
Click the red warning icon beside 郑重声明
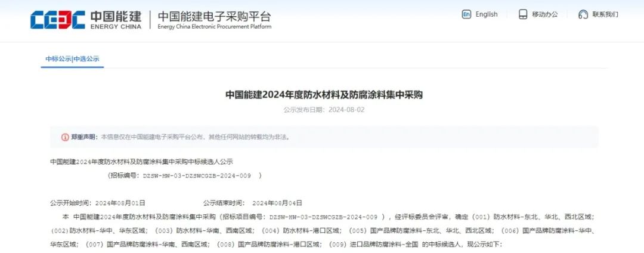tap(65, 137)
